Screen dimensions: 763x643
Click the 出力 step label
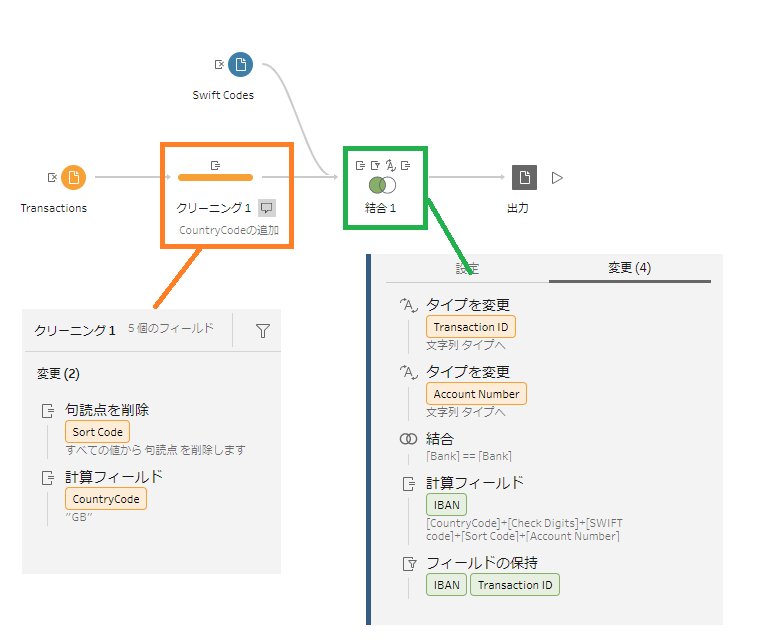[x=518, y=208]
